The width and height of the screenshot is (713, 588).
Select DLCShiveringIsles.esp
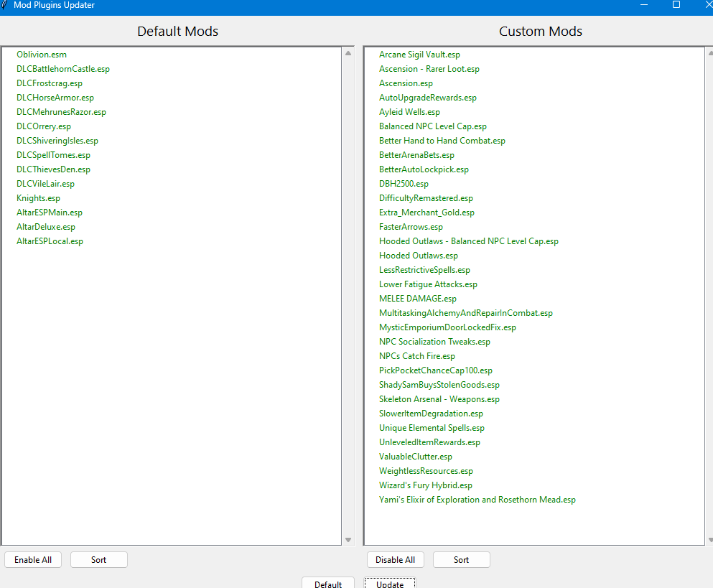57,141
